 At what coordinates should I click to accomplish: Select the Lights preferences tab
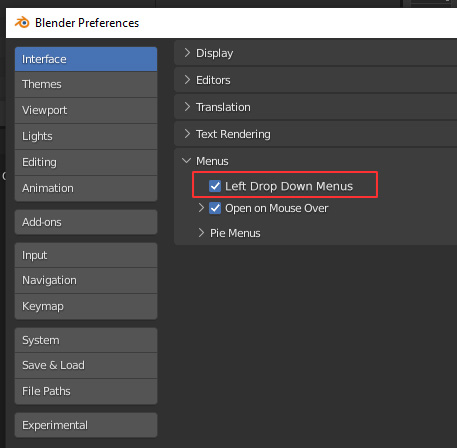(86, 136)
